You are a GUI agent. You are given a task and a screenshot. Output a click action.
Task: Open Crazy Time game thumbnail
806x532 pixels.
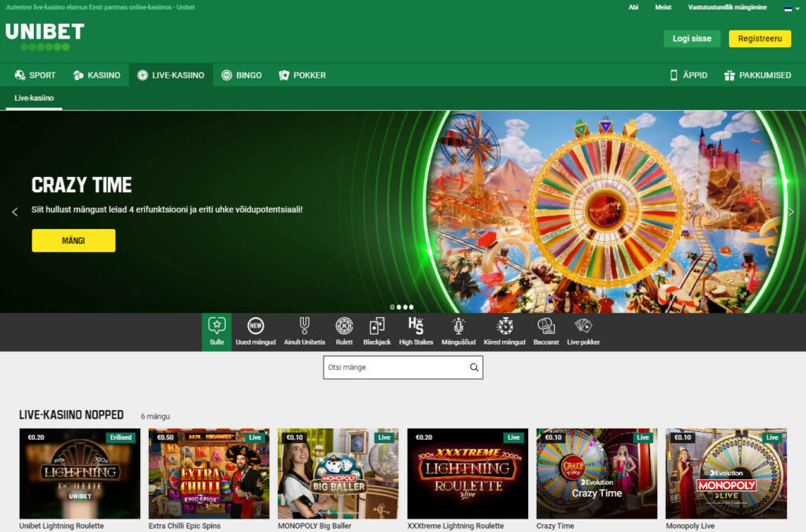point(597,474)
